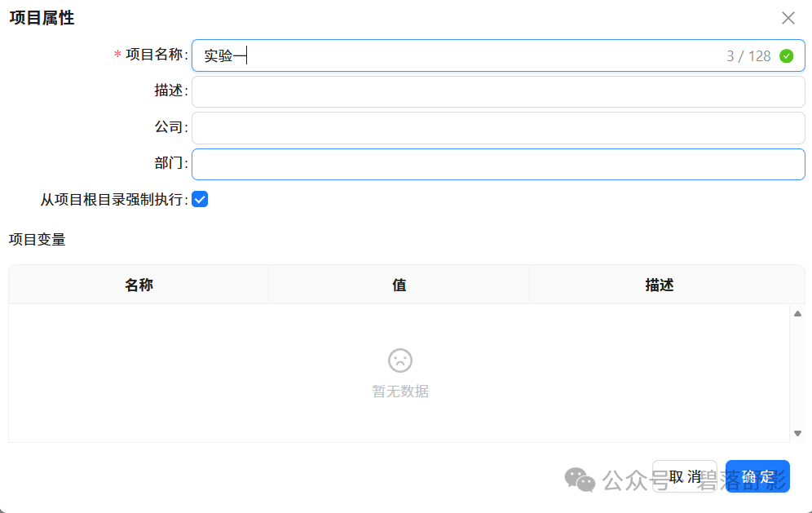Focus the 公司 text field
The width and height of the screenshot is (812, 513).
498,128
